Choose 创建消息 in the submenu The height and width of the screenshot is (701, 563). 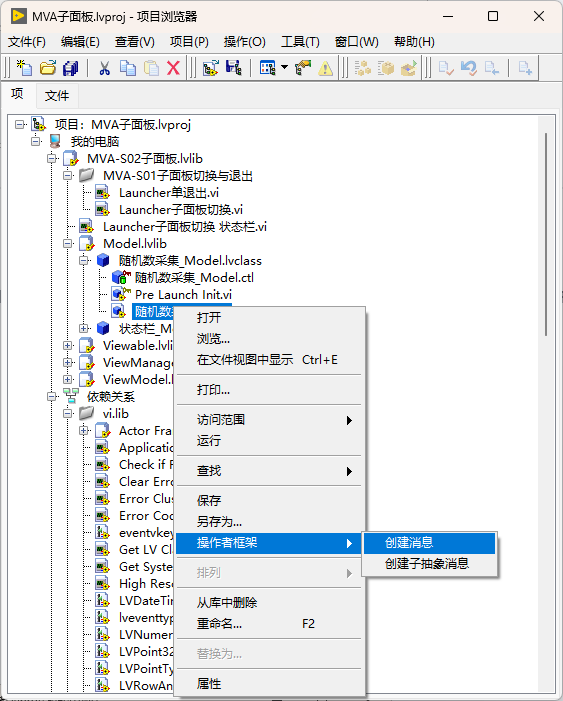(429, 543)
